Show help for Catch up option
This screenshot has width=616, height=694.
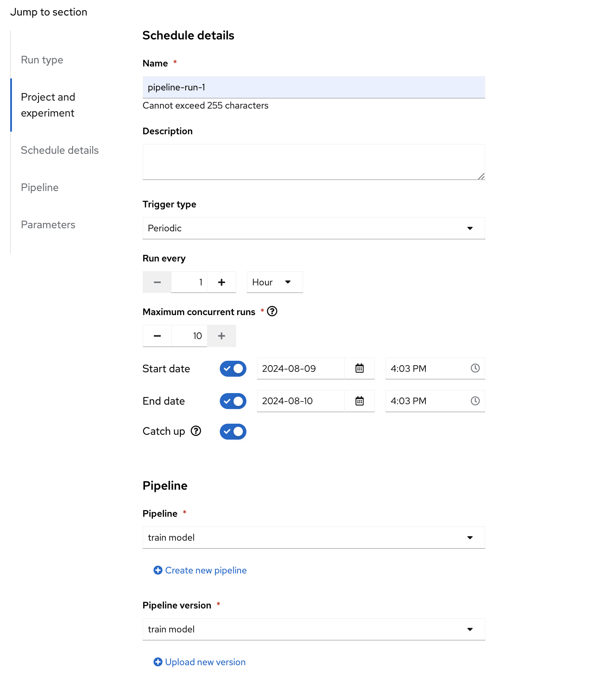(x=196, y=431)
